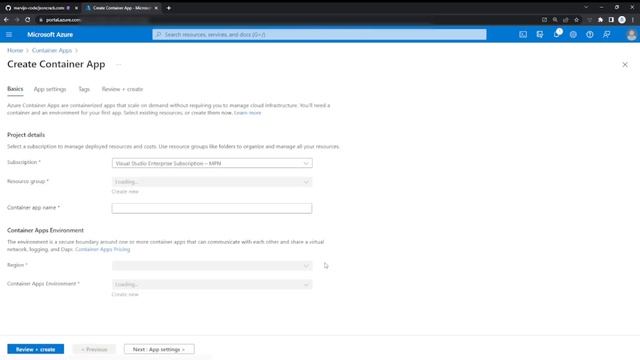Click the browser back arrow

(6, 20)
